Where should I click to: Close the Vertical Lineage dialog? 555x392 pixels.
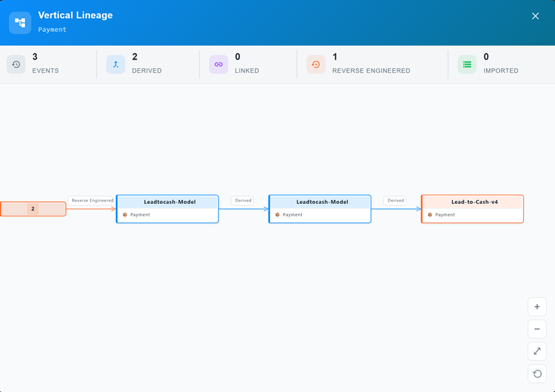click(x=535, y=16)
